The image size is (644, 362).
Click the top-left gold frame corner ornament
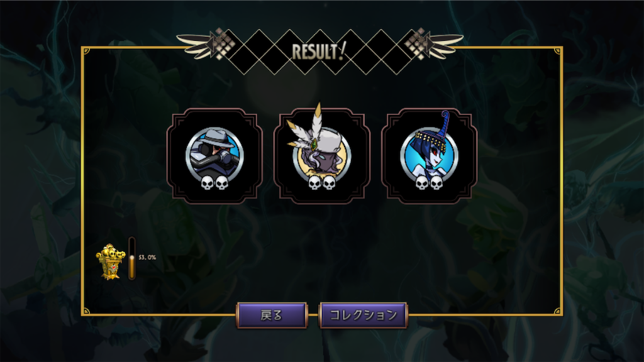click(x=86, y=52)
